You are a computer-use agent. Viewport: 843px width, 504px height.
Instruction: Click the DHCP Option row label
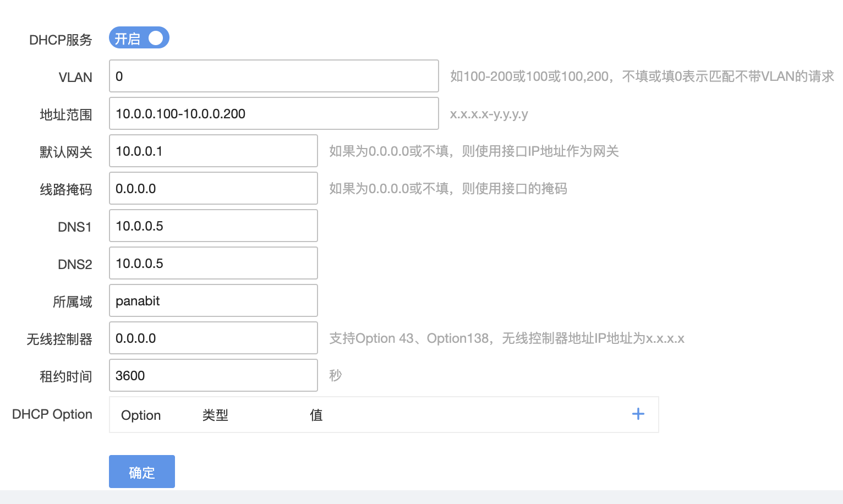52,414
